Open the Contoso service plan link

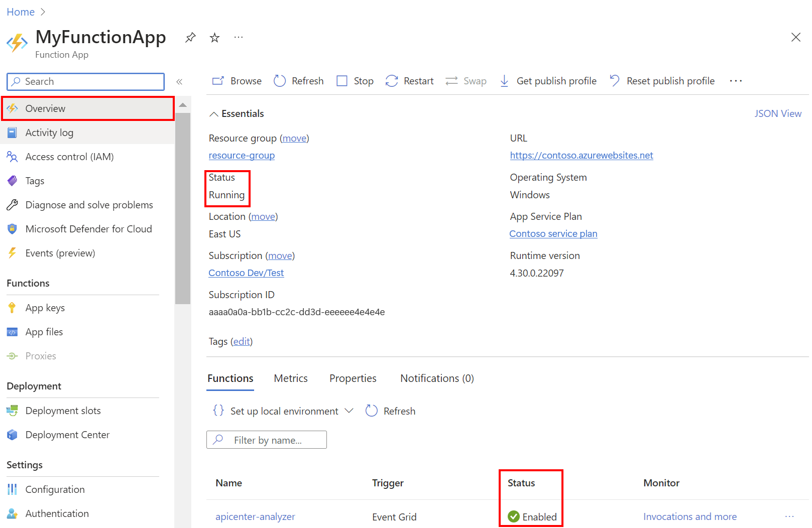pos(553,233)
